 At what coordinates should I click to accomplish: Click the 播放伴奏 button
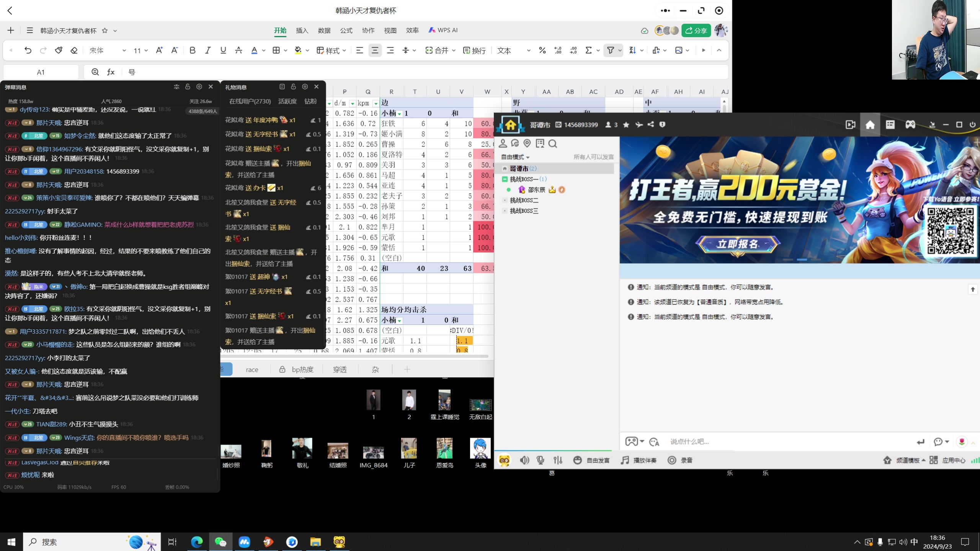coord(639,460)
